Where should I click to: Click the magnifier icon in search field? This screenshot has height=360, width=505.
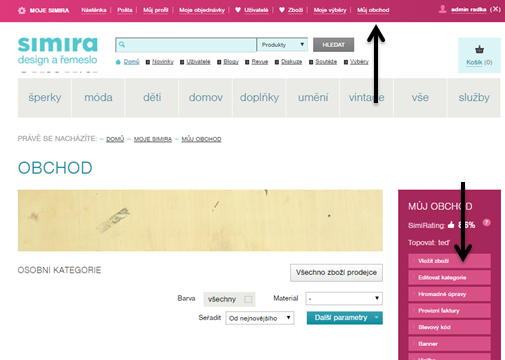click(x=122, y=44)
